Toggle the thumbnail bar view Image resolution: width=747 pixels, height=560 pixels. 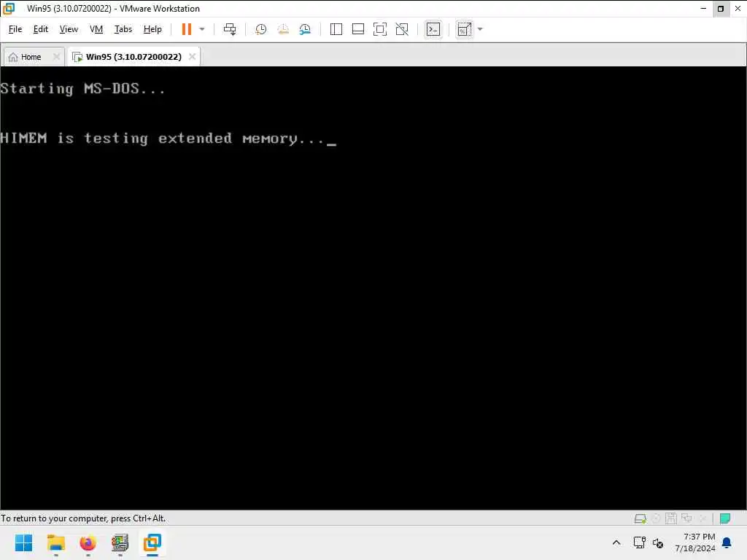[x=357, y=29]
